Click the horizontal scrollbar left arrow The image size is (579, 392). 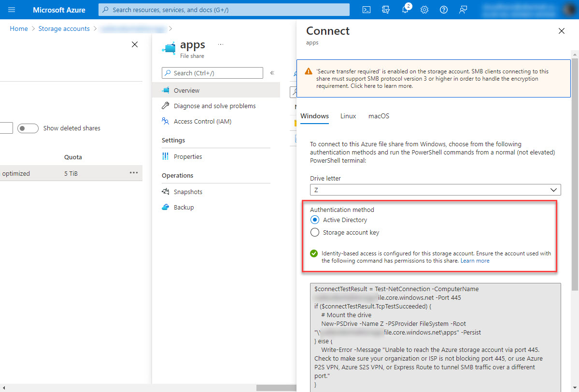3,388
